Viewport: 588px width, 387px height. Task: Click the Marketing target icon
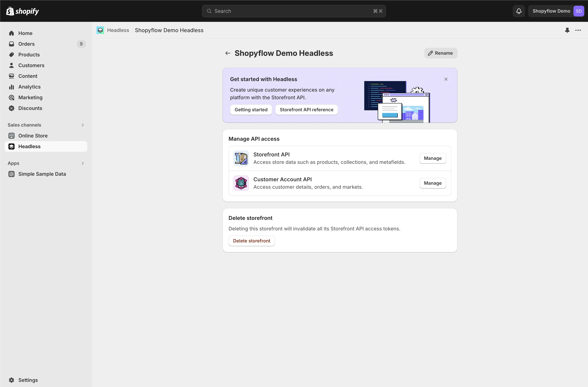click(11, 98)
